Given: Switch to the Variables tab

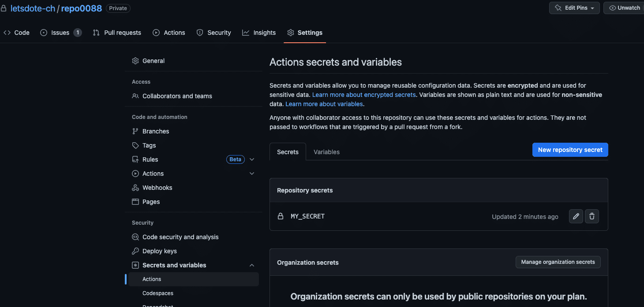Looking at the screenshot, I should 326,152.
